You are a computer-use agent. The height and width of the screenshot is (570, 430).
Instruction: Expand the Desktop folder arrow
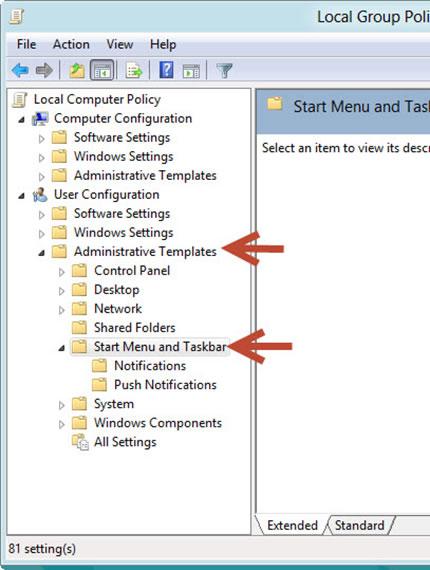62,290
